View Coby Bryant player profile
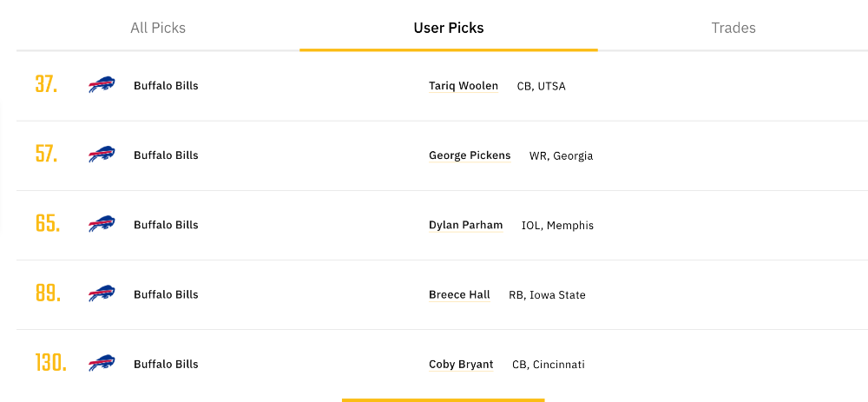This screenshot has height=402, width=868. pyautogui.click(x=461, y=365)
